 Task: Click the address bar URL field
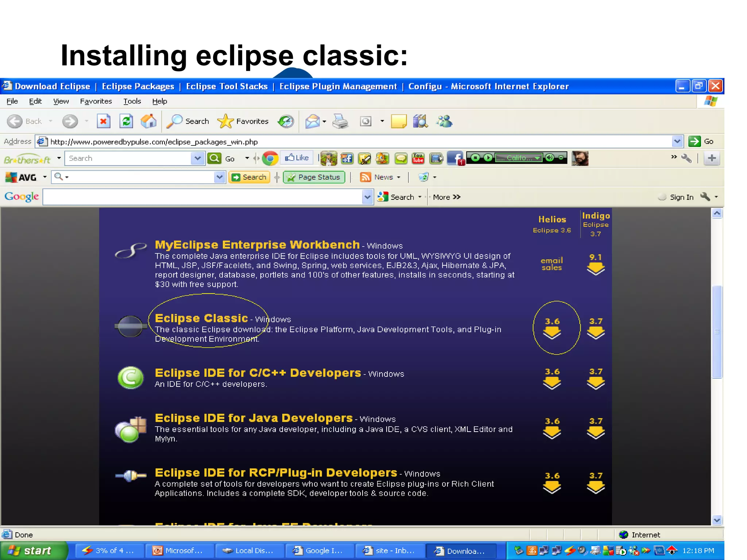pos(353,141)
